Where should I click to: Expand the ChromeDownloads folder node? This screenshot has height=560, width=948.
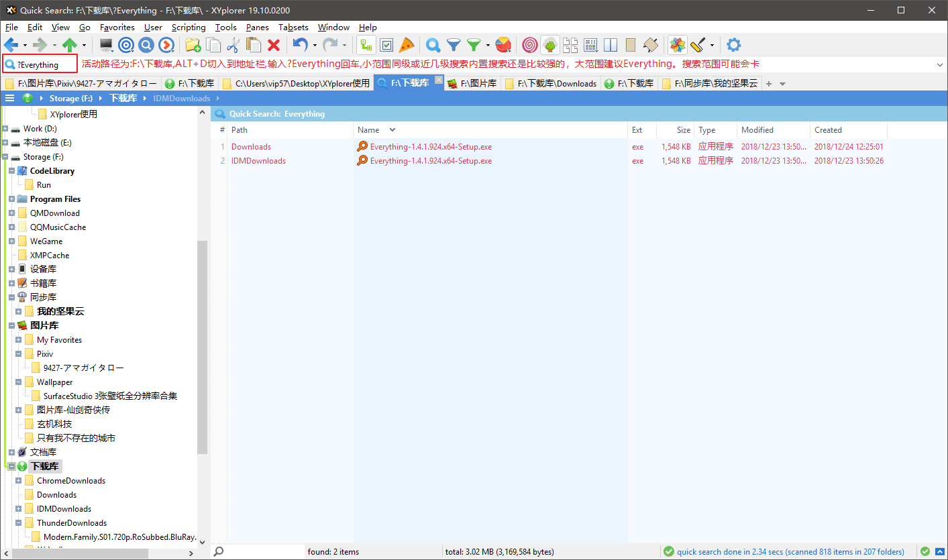pyautogui.click(x=19, y=481)
